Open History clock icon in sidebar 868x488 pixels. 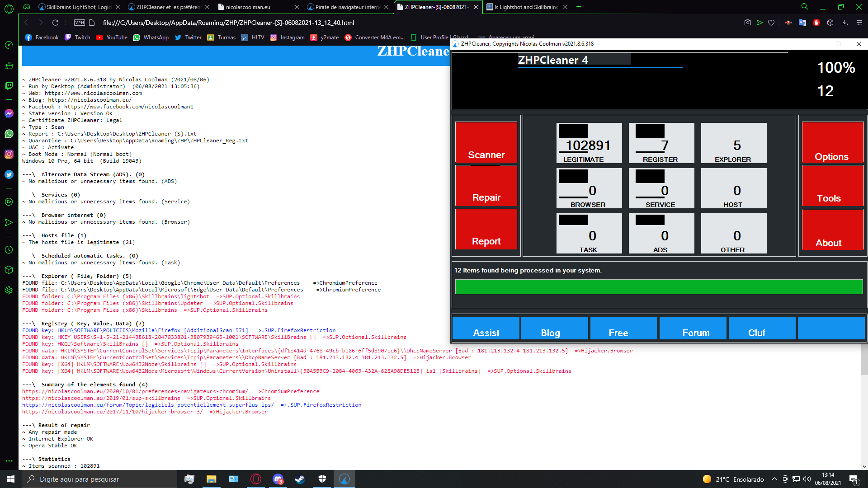(9, 250)
